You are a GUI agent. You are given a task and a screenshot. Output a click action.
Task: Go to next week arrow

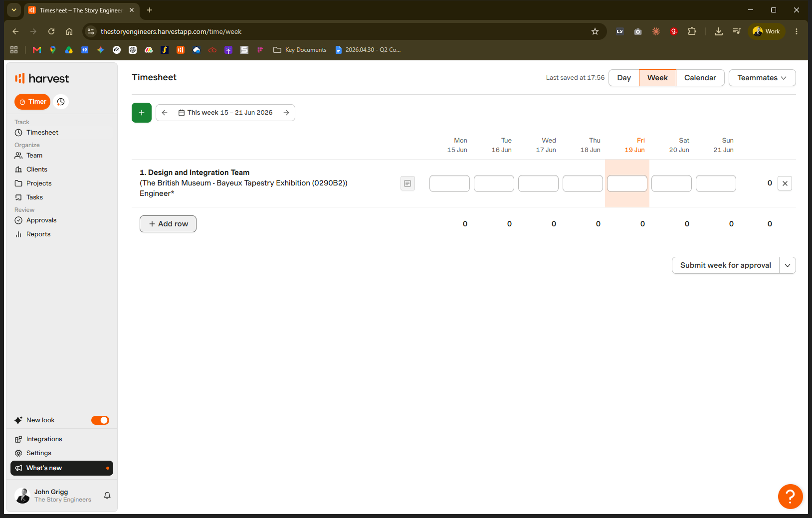[x=286, y=113]
